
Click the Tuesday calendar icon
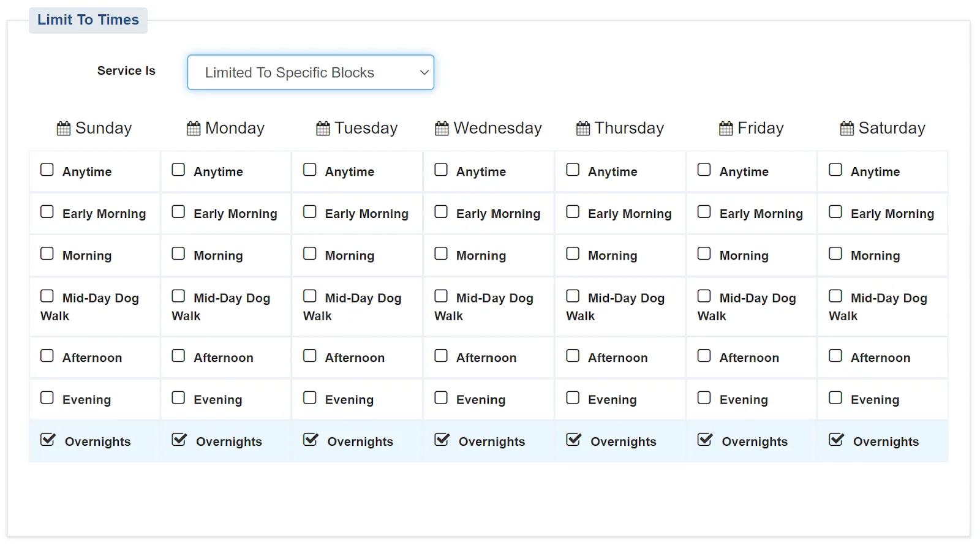click(323, 129)
